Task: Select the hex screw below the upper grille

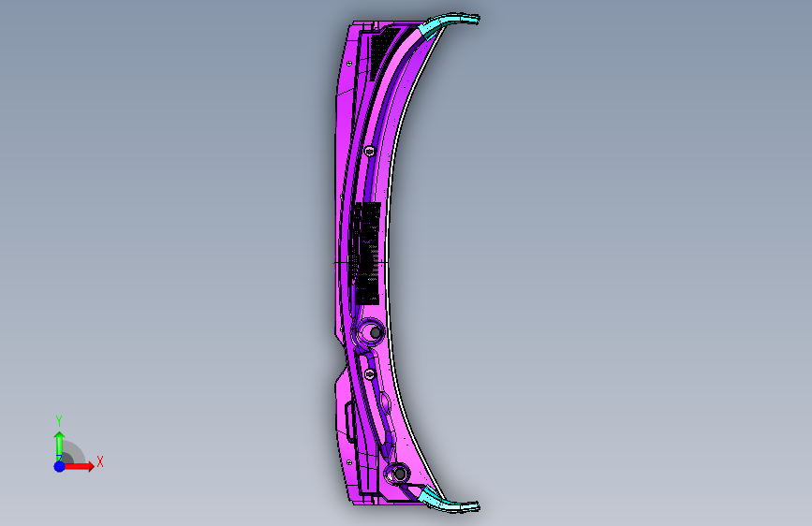Action: point(369,152)
